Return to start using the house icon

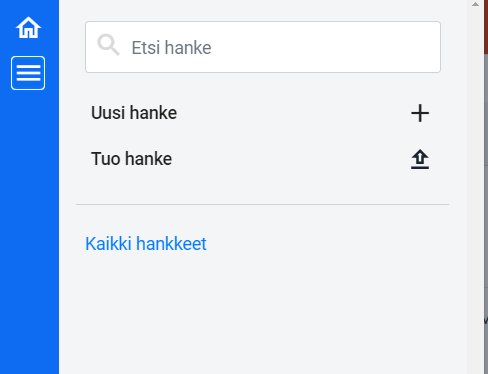[x=28, y=28]
